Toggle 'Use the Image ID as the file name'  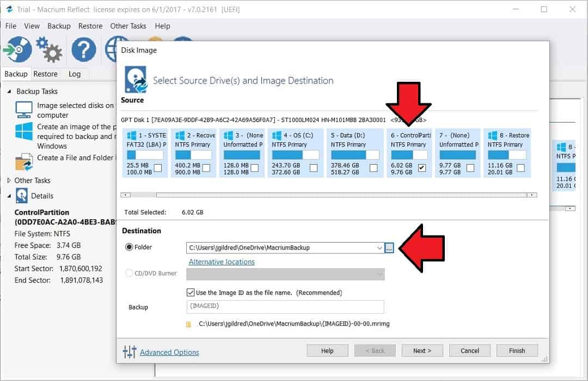point(191,292)
